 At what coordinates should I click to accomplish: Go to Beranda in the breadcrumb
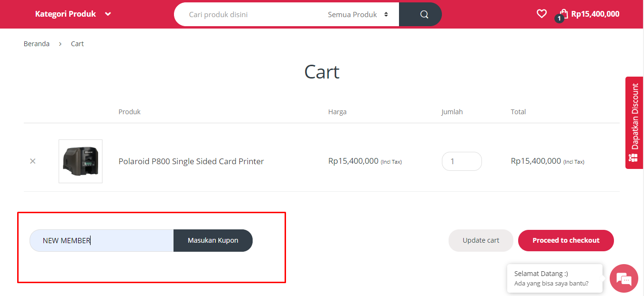(x=37, y=44)
